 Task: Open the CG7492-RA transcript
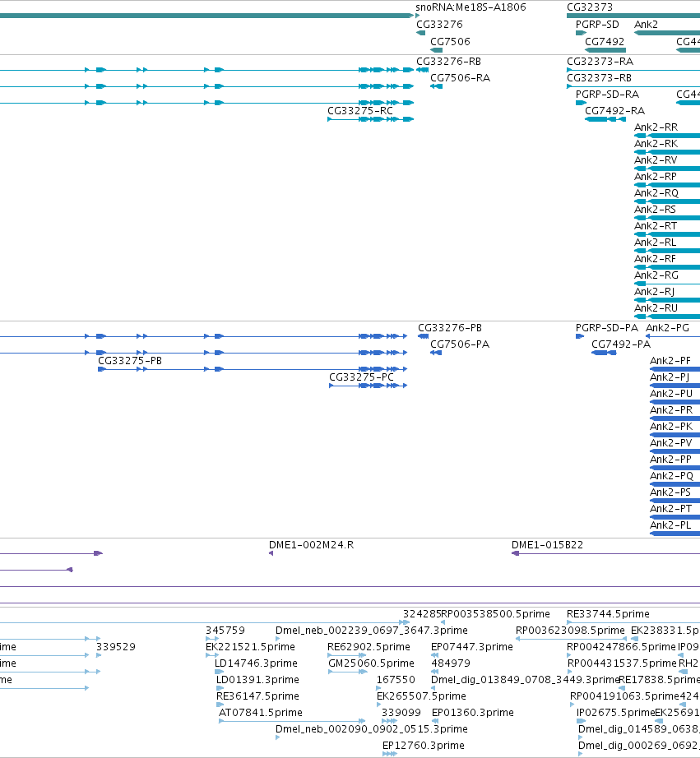(x=605, y=119)
